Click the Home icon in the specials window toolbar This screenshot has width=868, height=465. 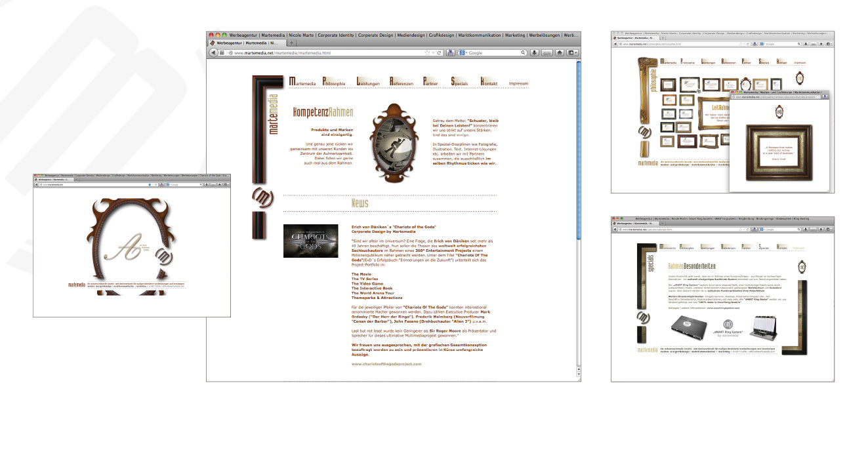coord(821,230)
